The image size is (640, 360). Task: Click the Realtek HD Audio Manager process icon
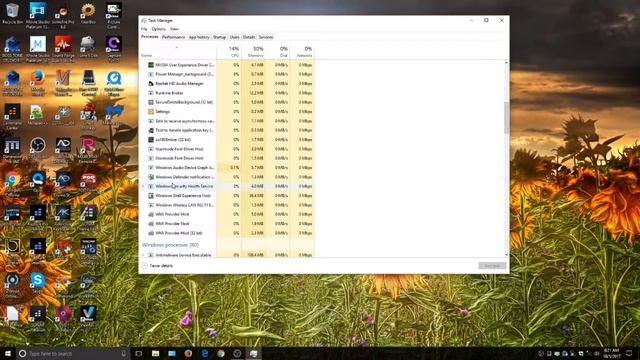(151, 83)
